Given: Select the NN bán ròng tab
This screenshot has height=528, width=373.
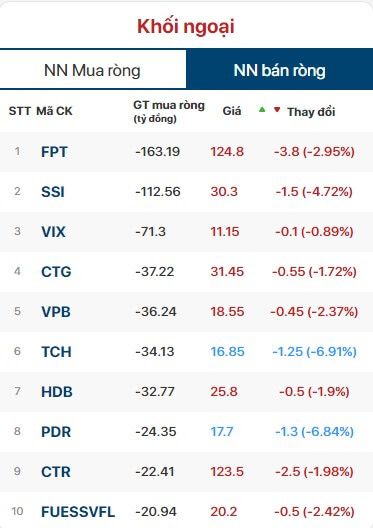Looking at the screenshot, I should coord(279,70).
